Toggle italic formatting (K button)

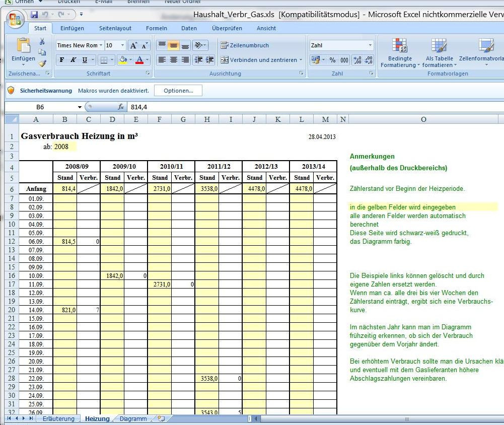pos(74,60)
